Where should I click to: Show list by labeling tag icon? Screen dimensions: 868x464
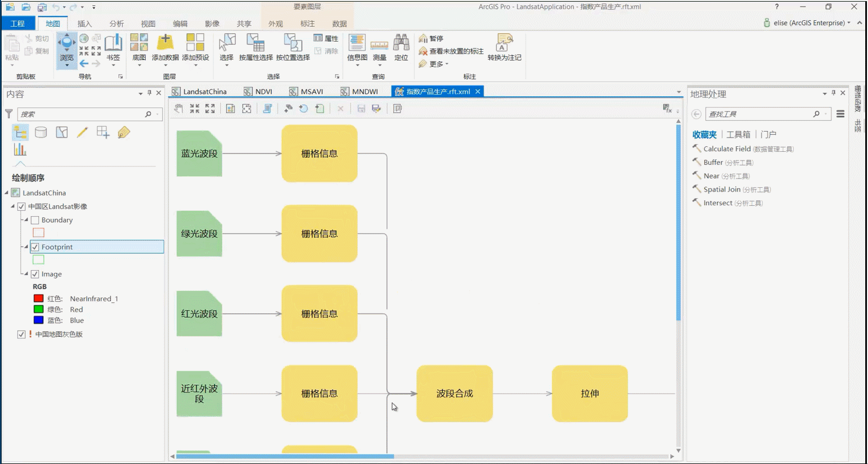click(124, 132)
